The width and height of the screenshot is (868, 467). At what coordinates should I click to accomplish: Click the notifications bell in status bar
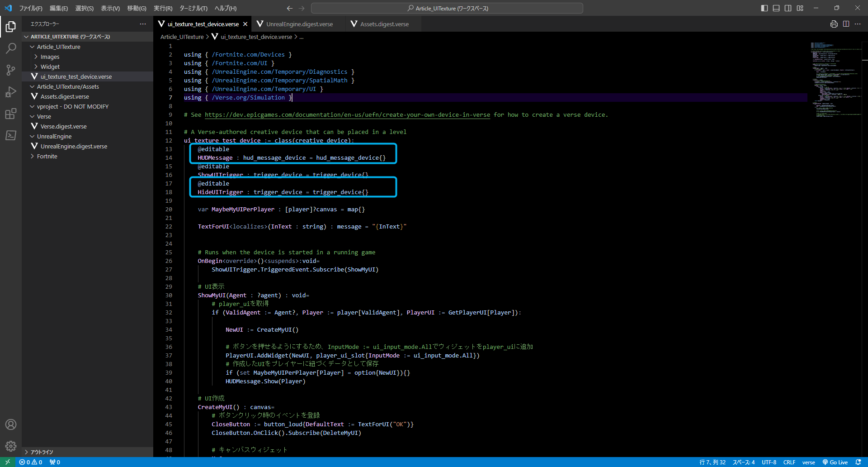tap(858, 462)
